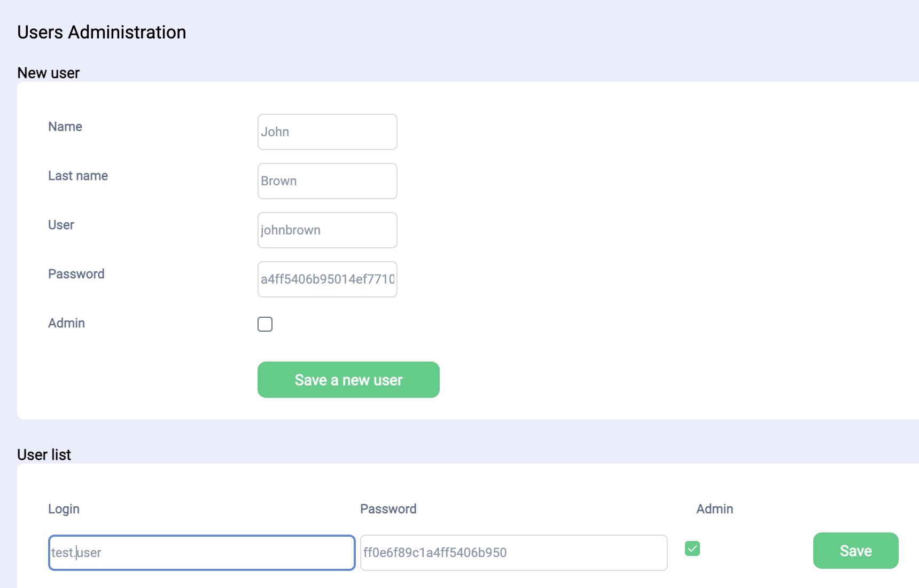919x588 pixels.
Task: Click the User list section heading
Action: [44, 454]
